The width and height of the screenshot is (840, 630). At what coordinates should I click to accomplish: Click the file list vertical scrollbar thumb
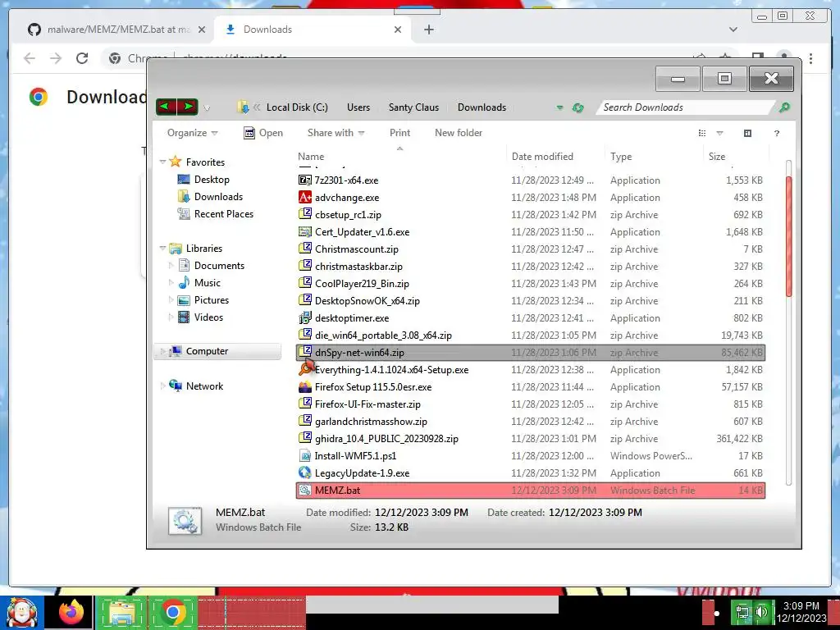tap(788, 235)
